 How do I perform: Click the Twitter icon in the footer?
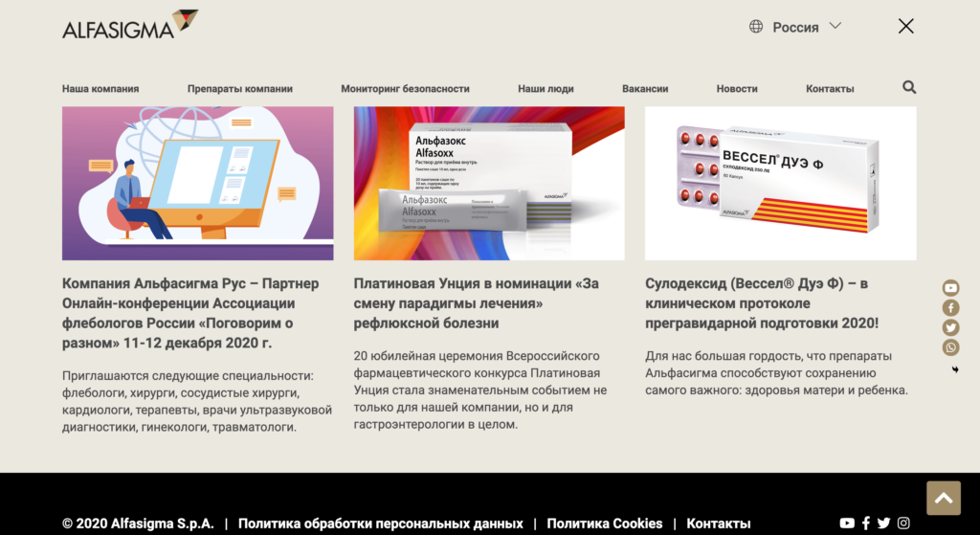pos(883,524)
